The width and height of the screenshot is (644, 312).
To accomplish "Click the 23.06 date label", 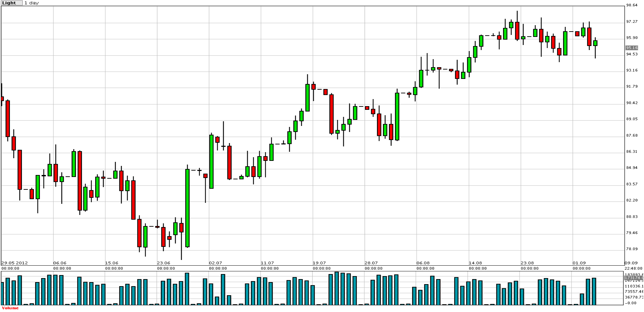I will tap(164, 263).
